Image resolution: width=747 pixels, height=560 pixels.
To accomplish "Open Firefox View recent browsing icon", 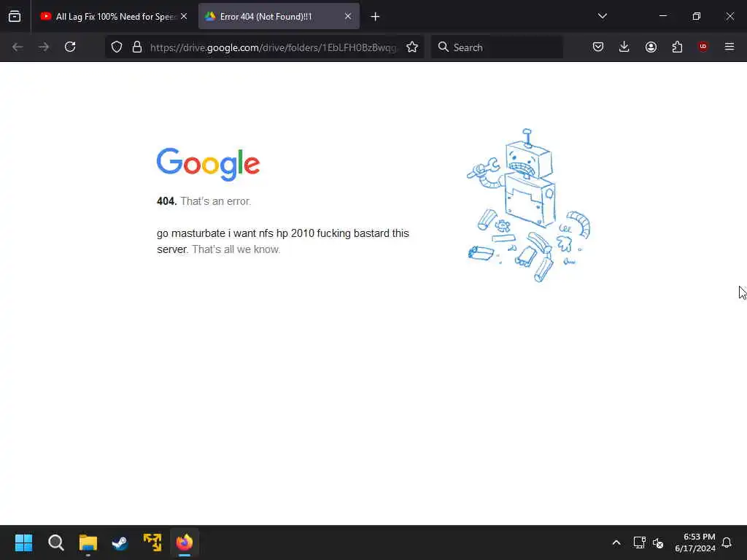I will [15, 16].
